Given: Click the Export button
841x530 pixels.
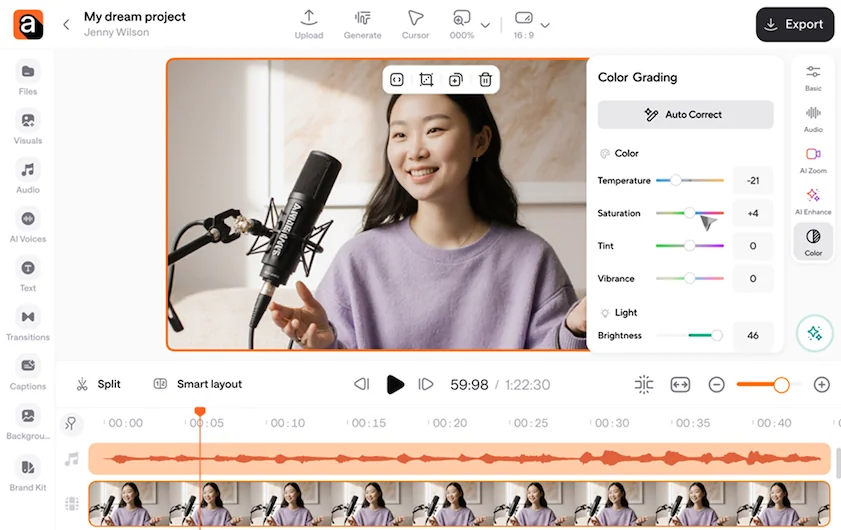Looking at the screenshot, I should (x=794, y=24).
